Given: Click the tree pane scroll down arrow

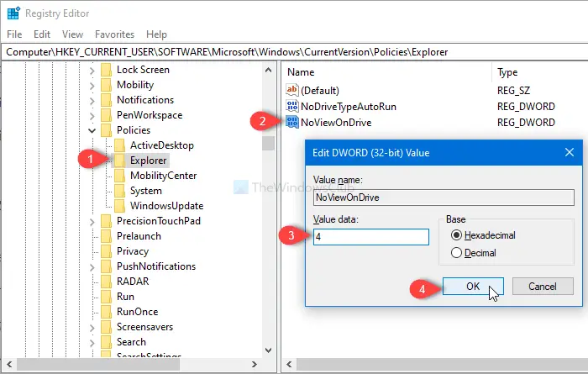Looking at the screenshot, I should (x=268, y=350).
